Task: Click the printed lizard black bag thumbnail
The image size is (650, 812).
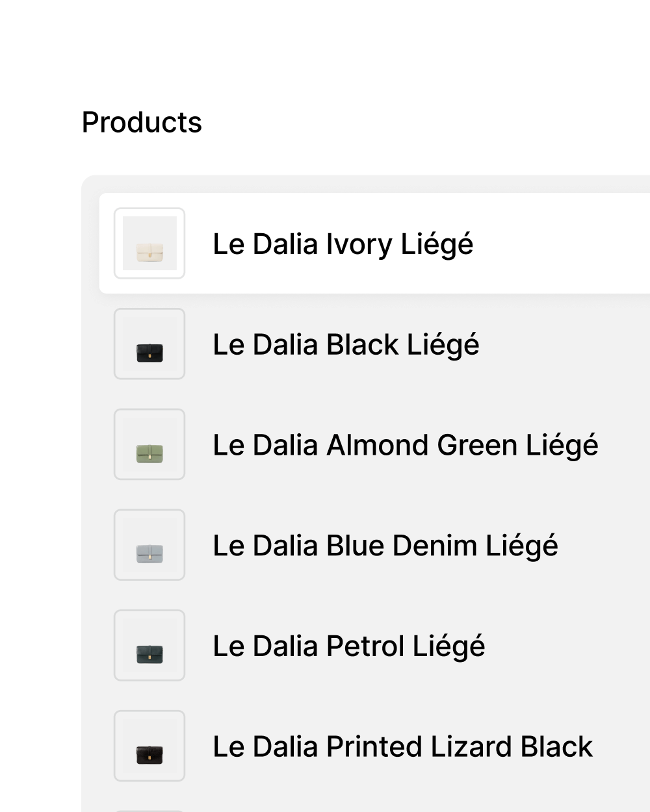Action: coord(149,746)
